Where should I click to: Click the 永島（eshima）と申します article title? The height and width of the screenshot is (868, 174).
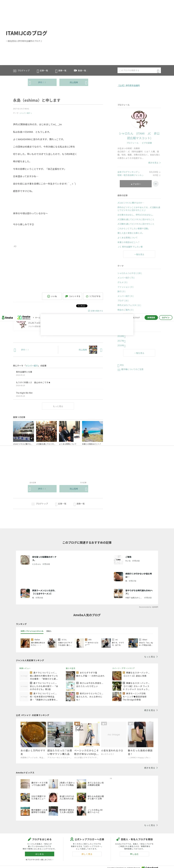[37, 100]
